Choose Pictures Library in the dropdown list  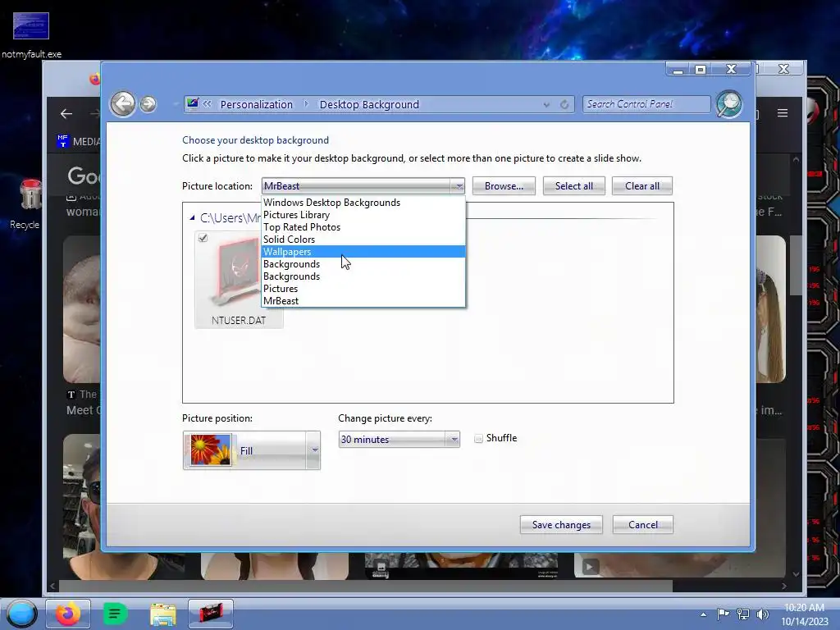363,215
